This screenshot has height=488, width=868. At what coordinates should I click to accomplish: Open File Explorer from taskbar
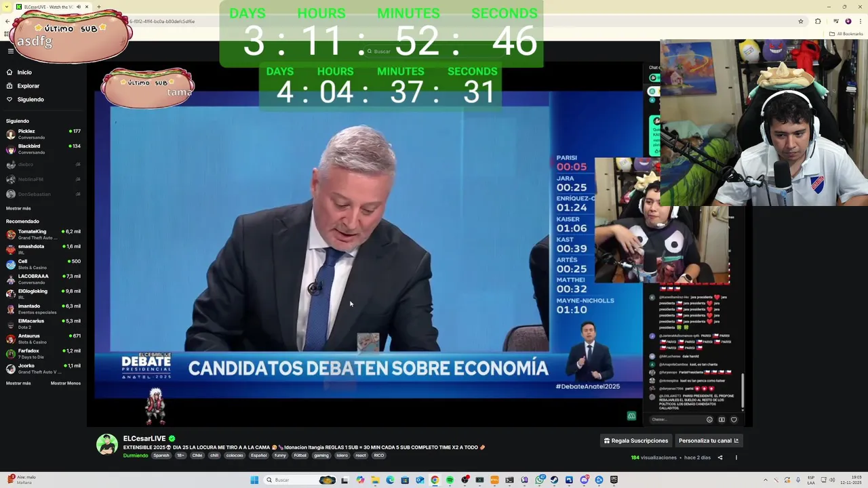(x=375, y=480)
